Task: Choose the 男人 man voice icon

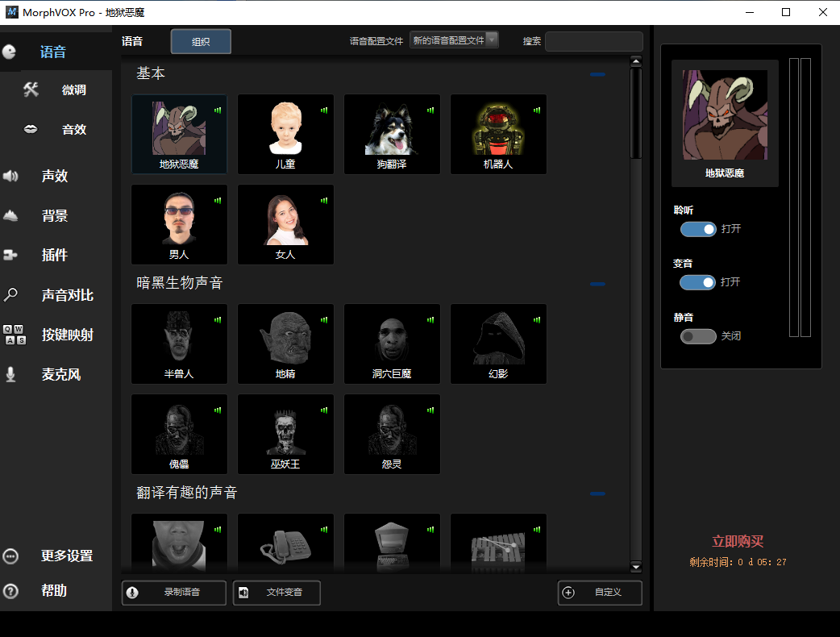Action: coord(179,219)
